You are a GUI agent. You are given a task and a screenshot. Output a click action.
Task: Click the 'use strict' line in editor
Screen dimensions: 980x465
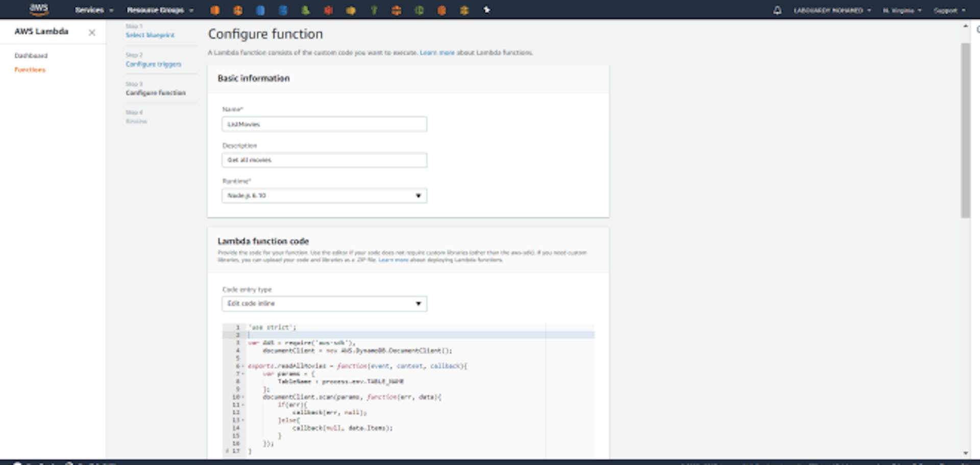click(272, 327)
